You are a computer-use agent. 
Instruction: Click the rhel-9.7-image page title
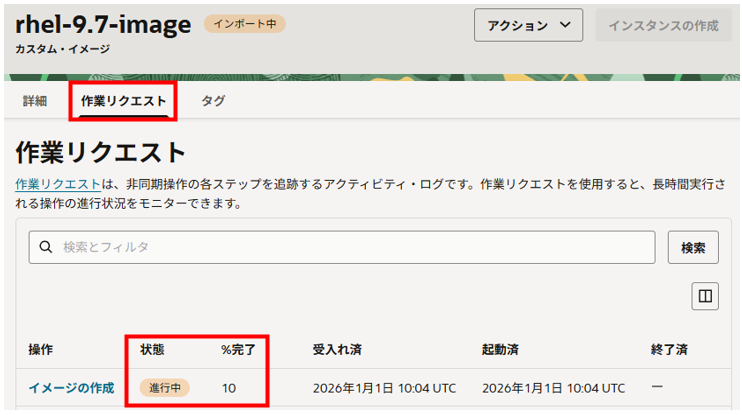(x=103, y=24)
